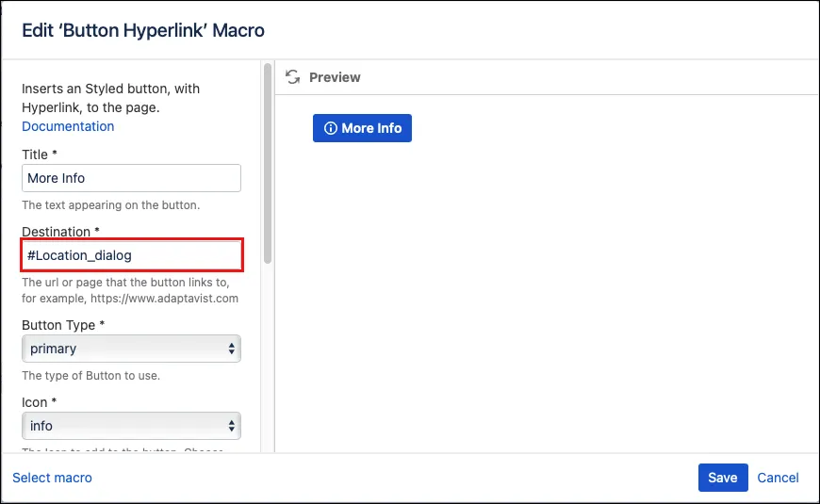Click the adaptavist.com example URL hint text
This screenshot has width=820, height=504.
tap(130, 291)
